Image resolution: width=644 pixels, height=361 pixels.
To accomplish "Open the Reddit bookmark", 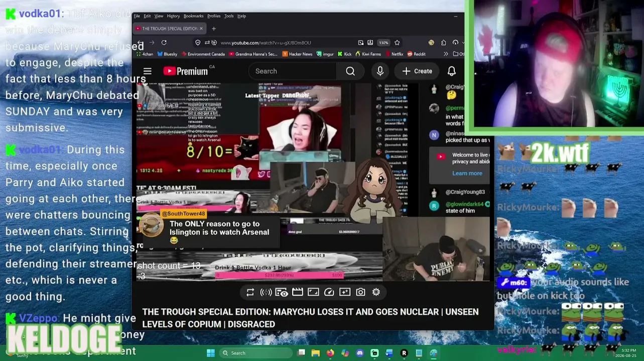I will point(416,54).
